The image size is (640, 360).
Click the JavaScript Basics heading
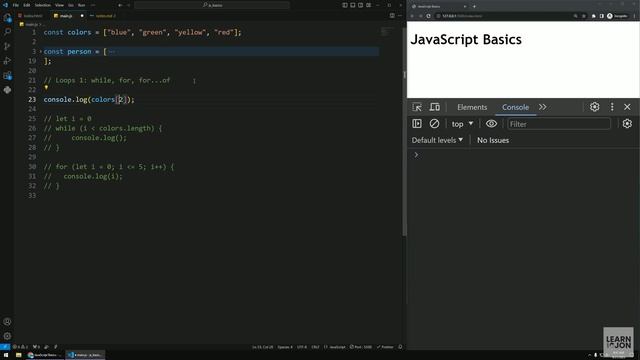(x=466, y=40)
